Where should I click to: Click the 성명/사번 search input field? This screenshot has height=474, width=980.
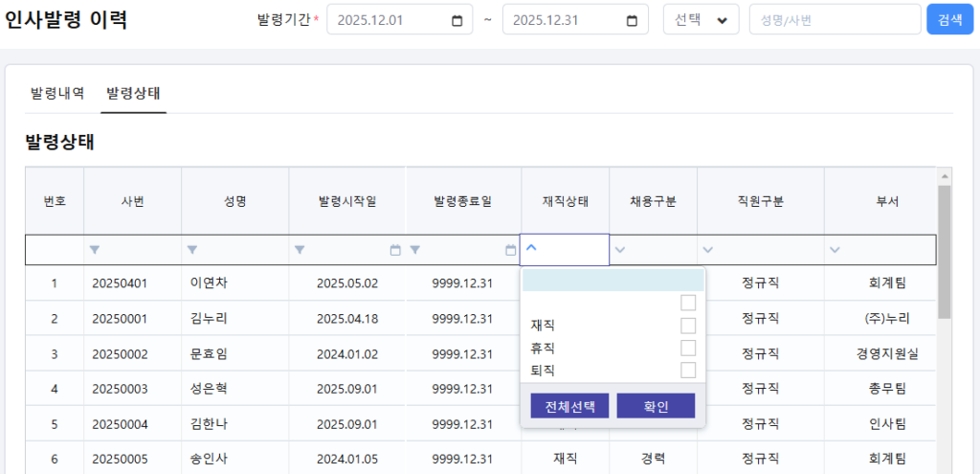pos(834,20)
